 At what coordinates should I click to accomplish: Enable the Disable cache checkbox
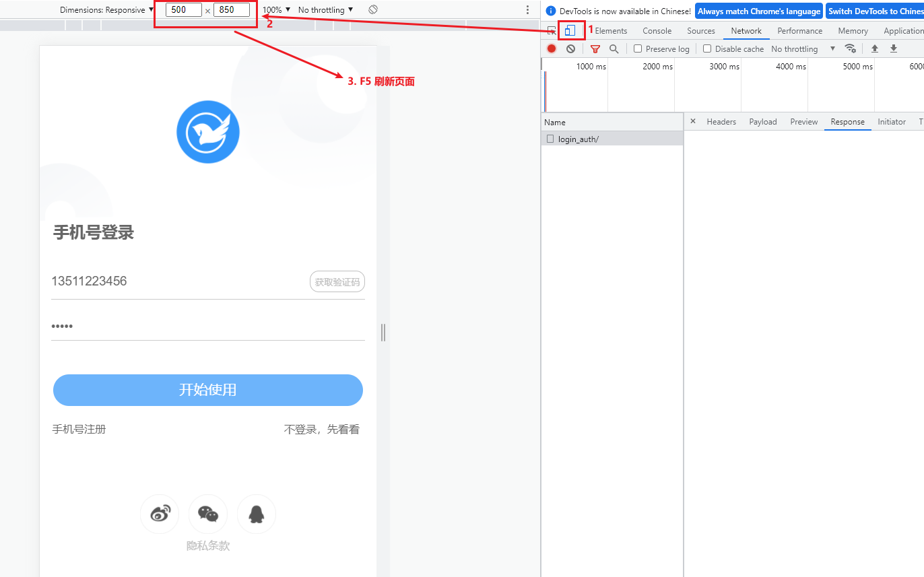click(707, 48)
